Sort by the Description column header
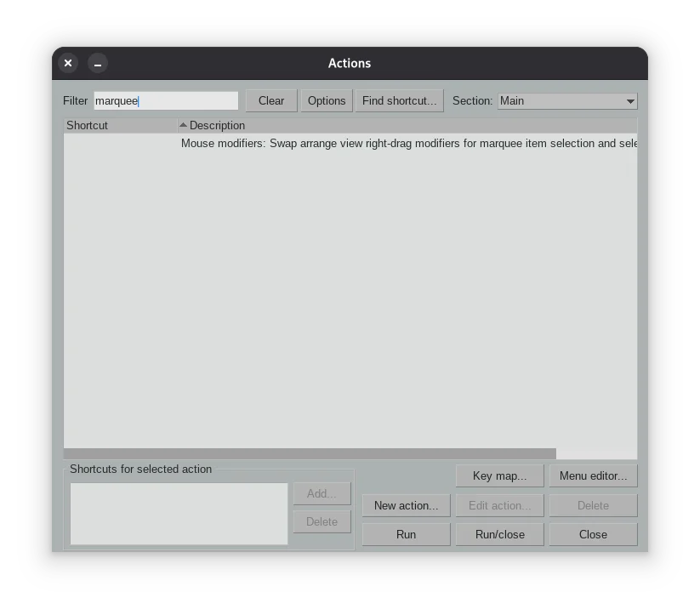 pos(407,126)
